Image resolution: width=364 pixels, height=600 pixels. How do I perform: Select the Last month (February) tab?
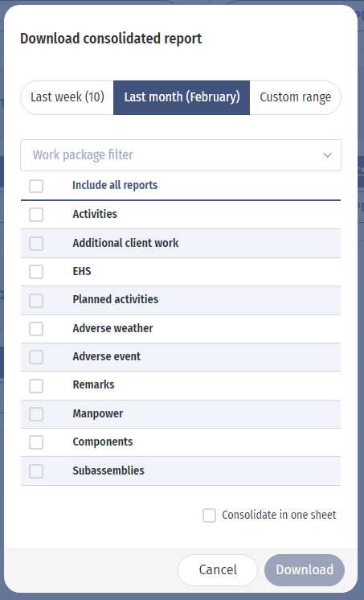(182, 97)
